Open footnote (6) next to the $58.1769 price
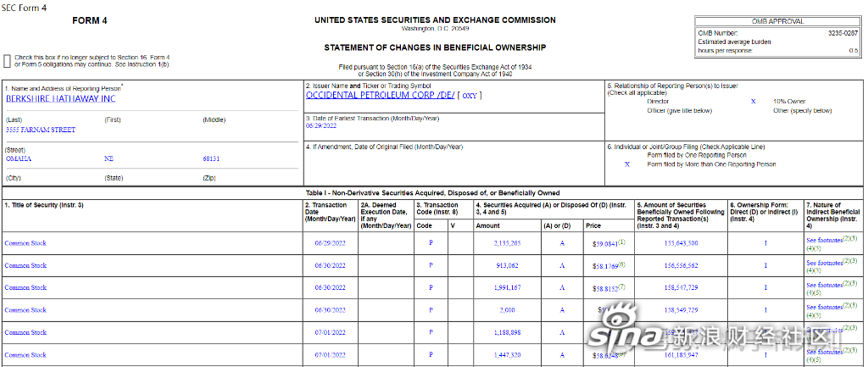 coord(621,264)
